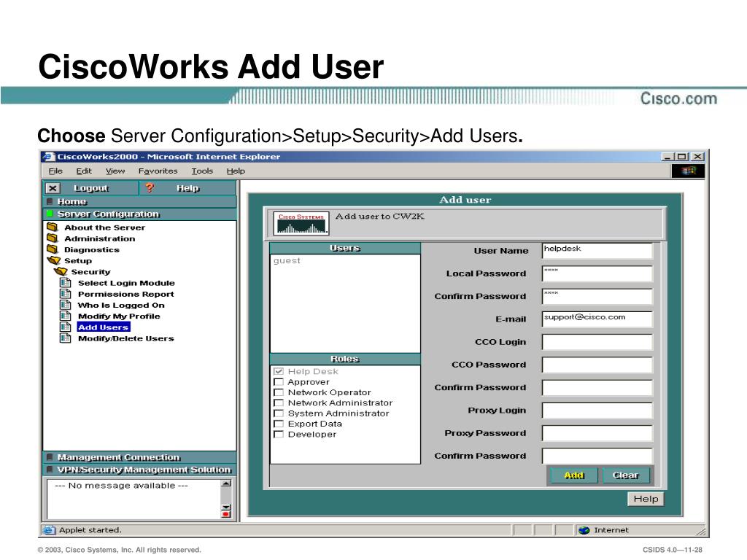
Task: Click the CCO Login input field
Action: pos(597,342)
